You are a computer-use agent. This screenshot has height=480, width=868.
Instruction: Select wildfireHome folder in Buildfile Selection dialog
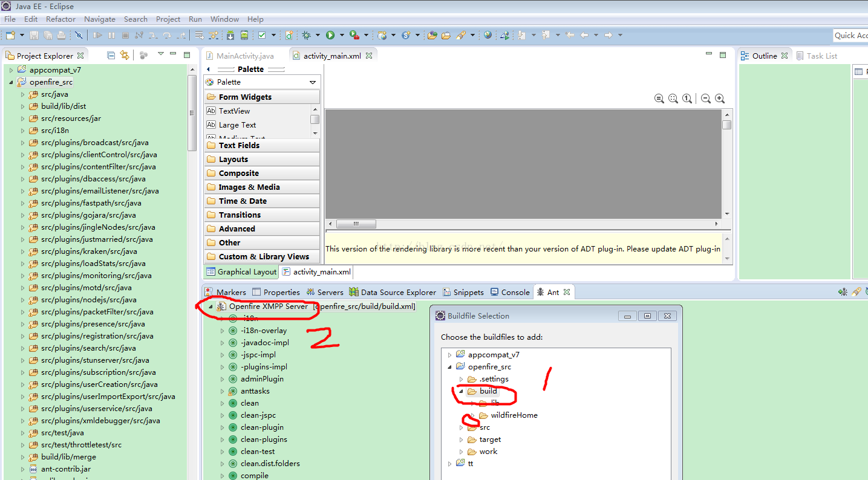[x=514, y=415]
